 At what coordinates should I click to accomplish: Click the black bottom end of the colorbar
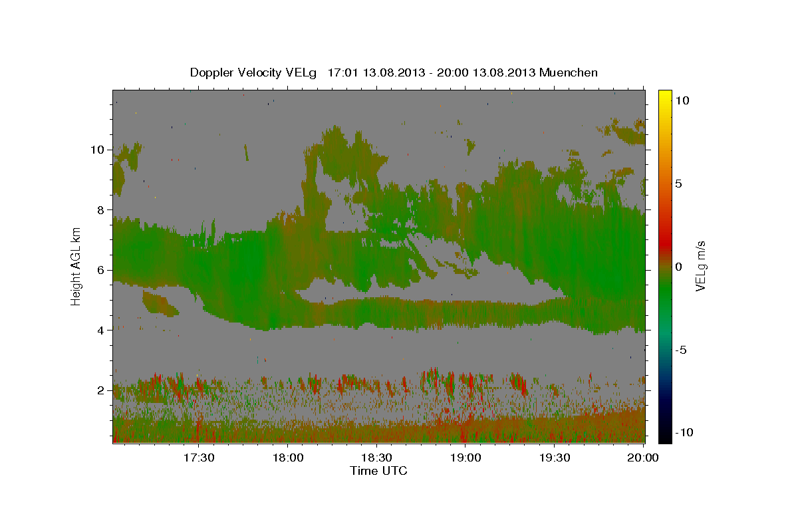click(x=664, y=438)
